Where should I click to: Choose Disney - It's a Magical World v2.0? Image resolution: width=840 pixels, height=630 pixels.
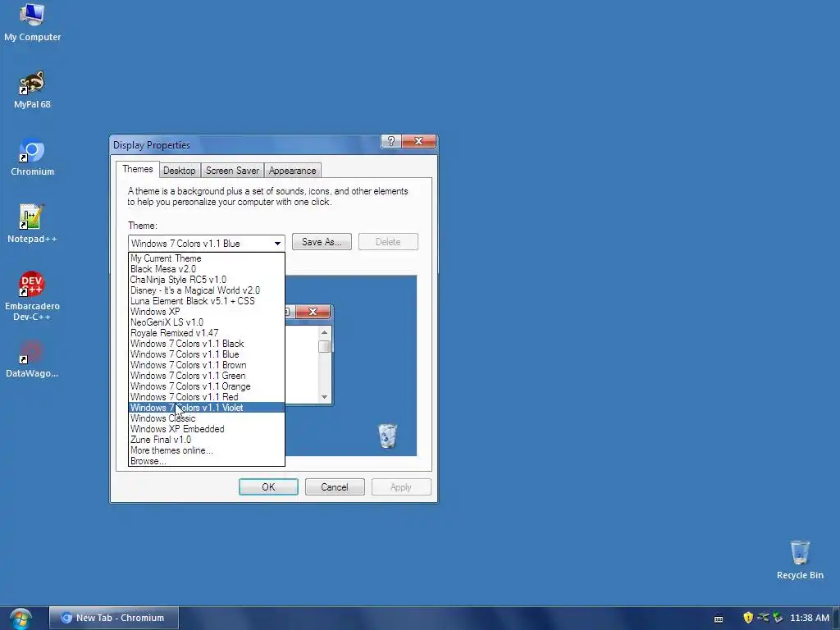click(206, 290)
